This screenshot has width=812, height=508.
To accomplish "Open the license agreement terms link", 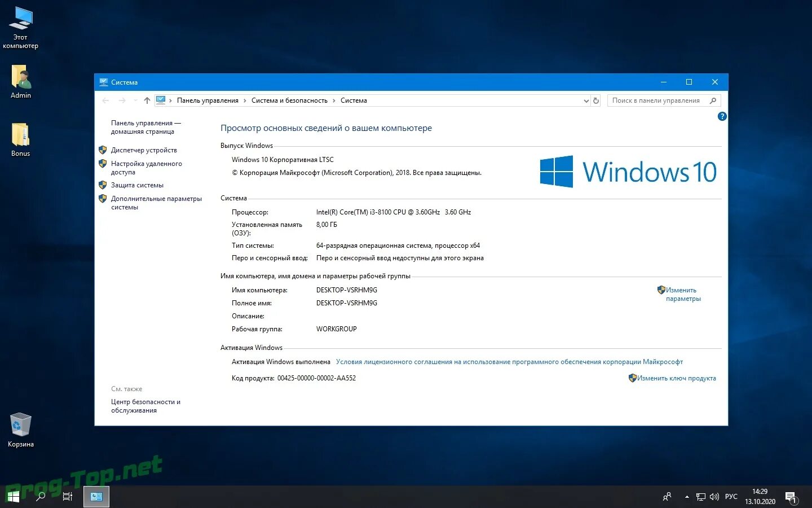I will coord(509,362).
